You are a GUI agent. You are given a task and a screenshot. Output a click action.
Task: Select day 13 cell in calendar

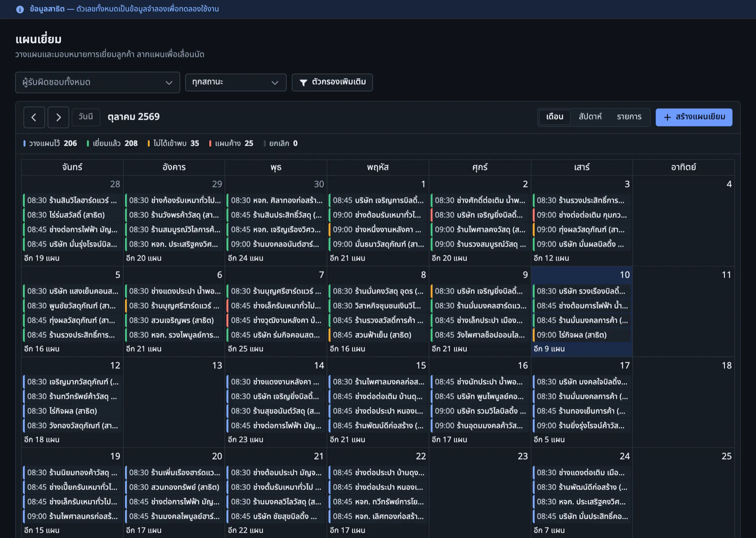(174, 403)
